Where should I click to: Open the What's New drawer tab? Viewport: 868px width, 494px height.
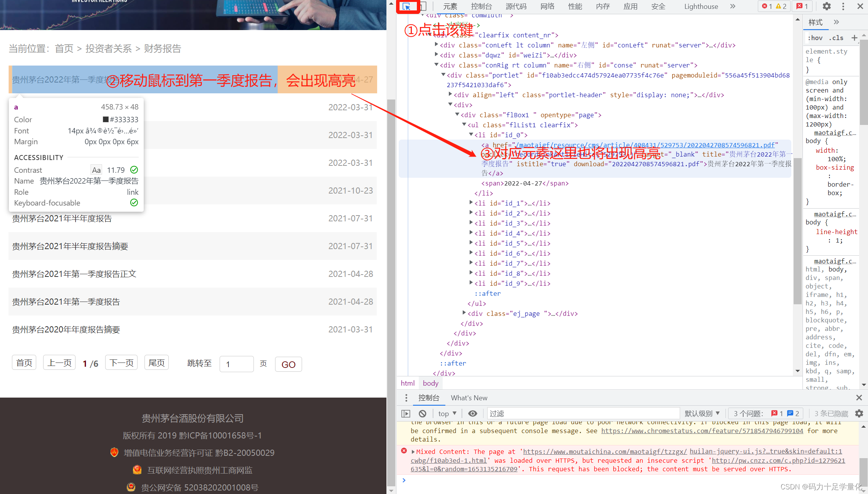point(469,398)
